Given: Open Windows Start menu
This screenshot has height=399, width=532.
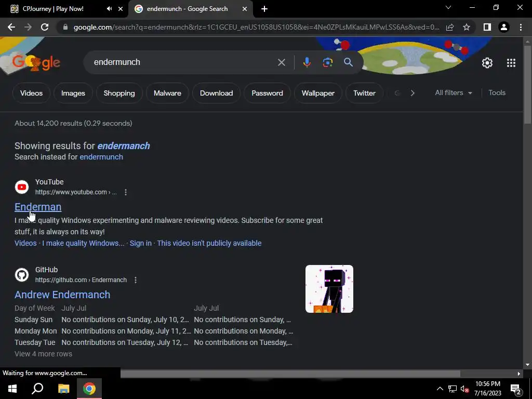Looking at the screenshot, I should point(12,389).
